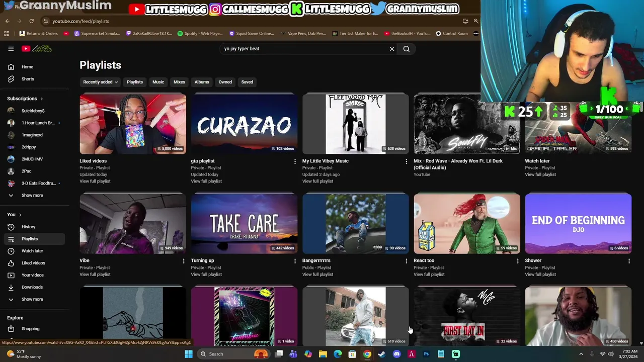644x362 pixels.
Task: Open the Returns & Orders bookmark
Action: tap(39, 34)
